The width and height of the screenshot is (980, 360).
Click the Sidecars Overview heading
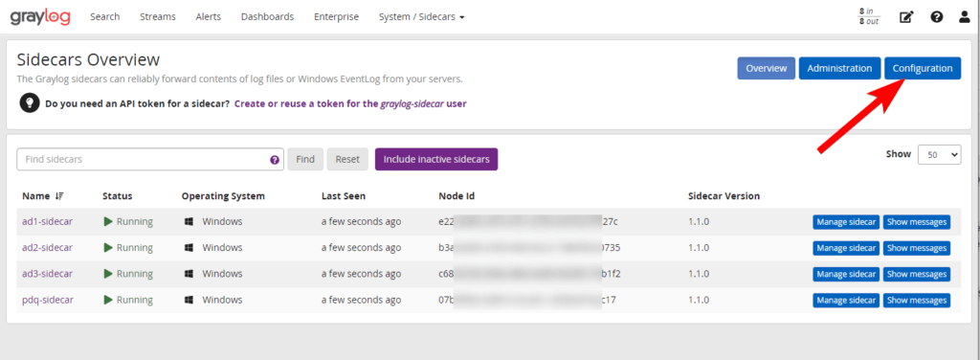88,60
